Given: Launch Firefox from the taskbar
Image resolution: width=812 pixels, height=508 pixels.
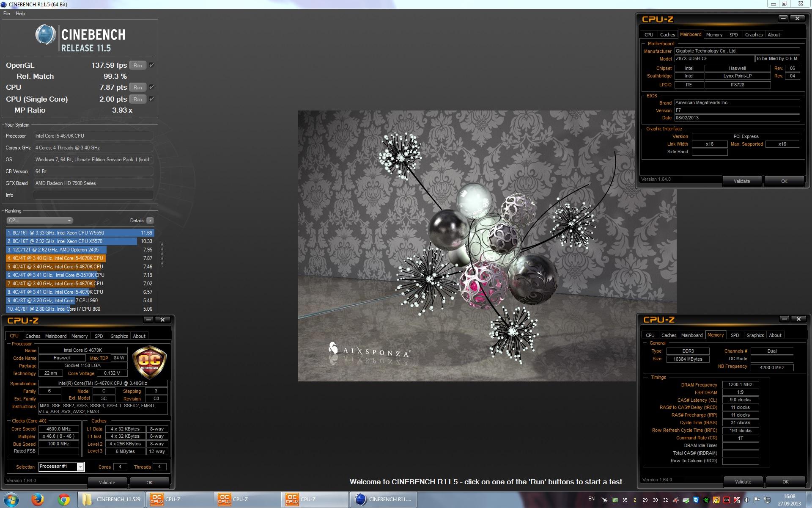Looking at the screenshot, I should pyautogui.click(x=38, y=500).
